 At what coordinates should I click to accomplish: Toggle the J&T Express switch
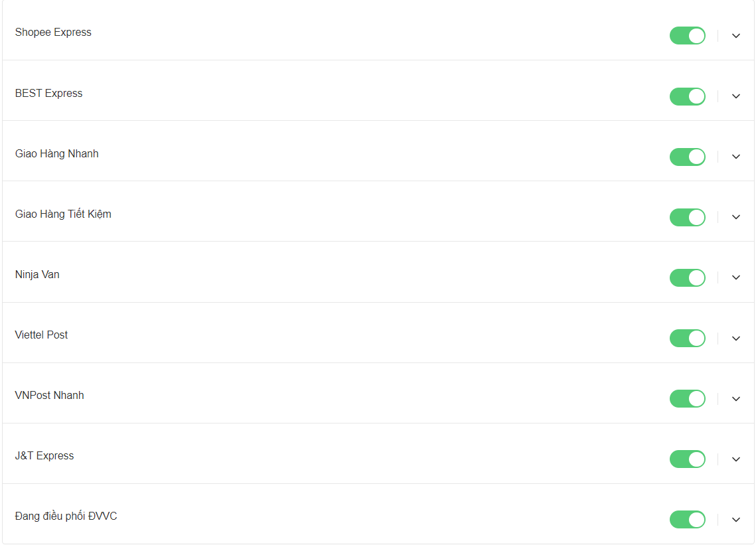tap(687, 459)
